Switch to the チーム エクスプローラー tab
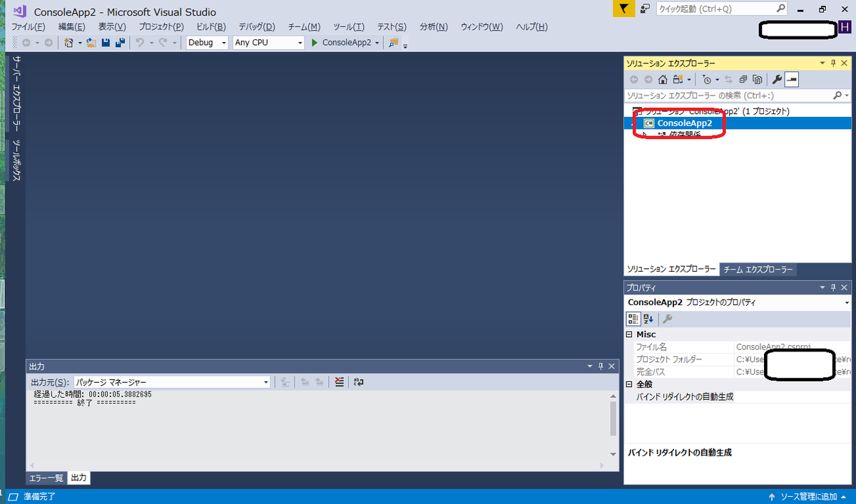Screen dimensions: 856x504 point(758,269)
